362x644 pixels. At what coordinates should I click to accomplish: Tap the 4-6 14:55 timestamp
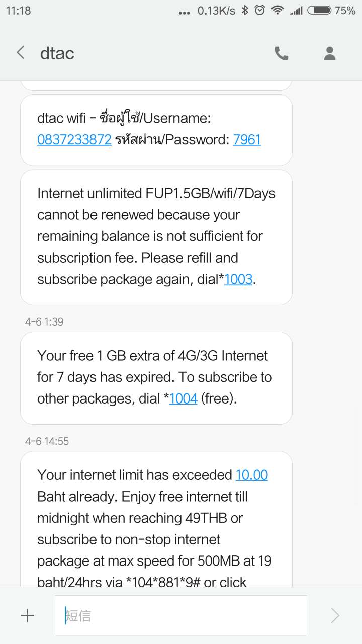click(x=47, y=441)
